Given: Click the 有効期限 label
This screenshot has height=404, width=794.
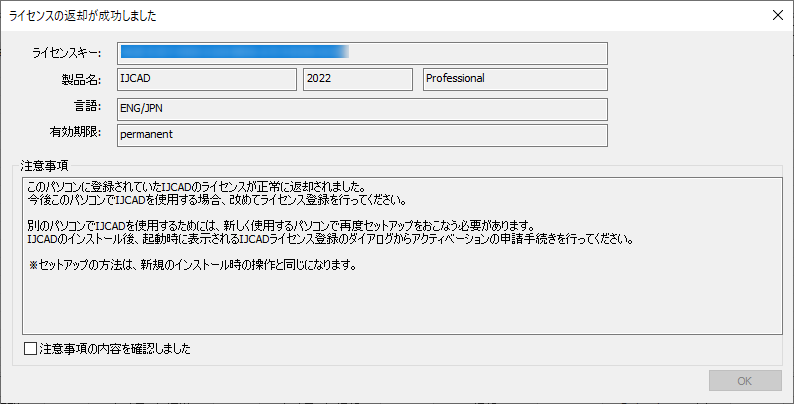Looking at the screenshot, I should point(75,133).
